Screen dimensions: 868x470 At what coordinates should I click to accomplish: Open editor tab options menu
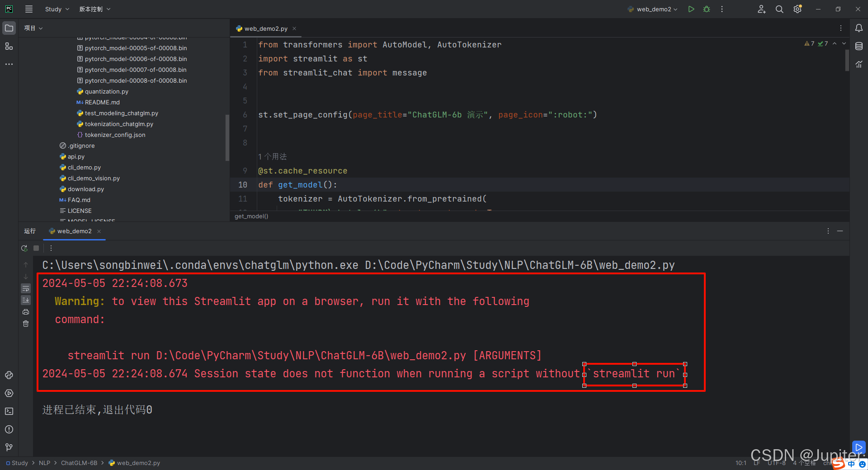coord(841,28)
